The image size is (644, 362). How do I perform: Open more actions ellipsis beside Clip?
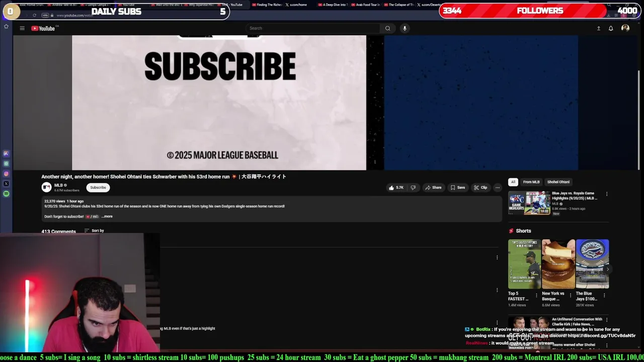coord(497,188)
